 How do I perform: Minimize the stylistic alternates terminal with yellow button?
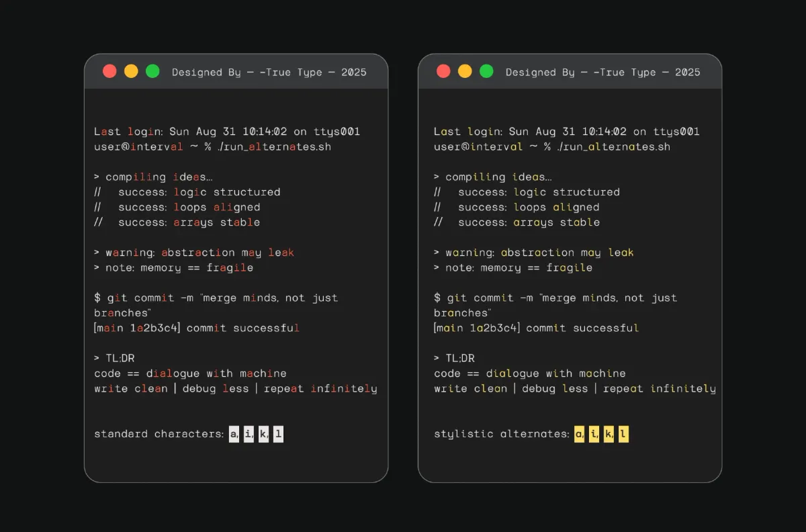click(465, 71)
